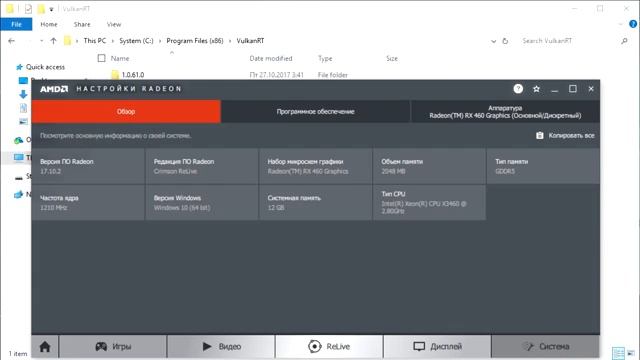
Task: Click the properties checkmark icon in Explorer title bar
Action: [28, 9]
